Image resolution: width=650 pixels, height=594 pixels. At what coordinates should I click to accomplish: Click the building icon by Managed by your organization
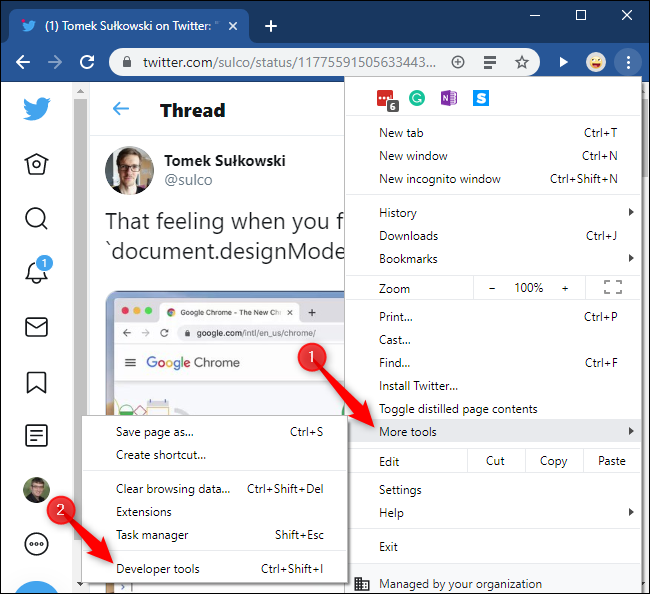361,584
